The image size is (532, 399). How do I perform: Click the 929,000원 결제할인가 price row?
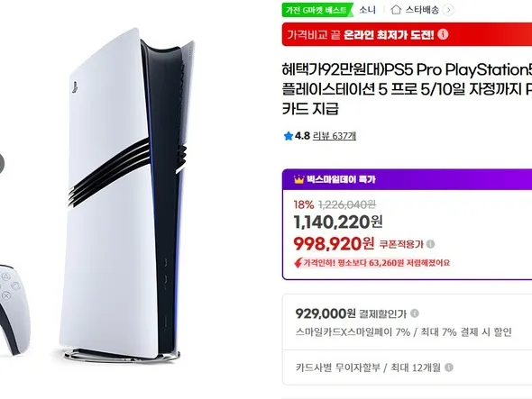[x=407, y=322]
